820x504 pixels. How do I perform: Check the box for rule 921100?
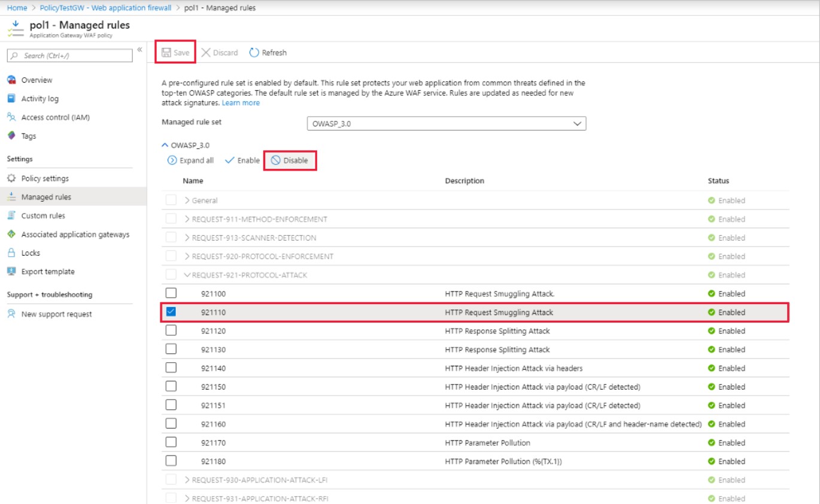pos(171,293)
